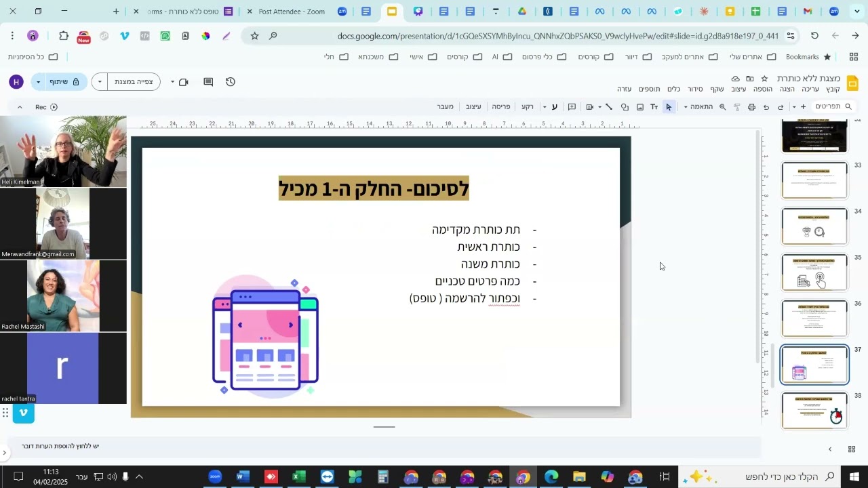Open the הצגה (View) menu

pyautogui.click(x=787, y=89)
